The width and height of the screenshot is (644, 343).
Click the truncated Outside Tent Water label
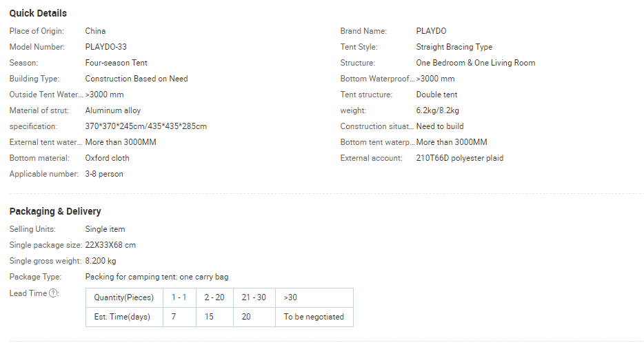(x=46, y=95)
